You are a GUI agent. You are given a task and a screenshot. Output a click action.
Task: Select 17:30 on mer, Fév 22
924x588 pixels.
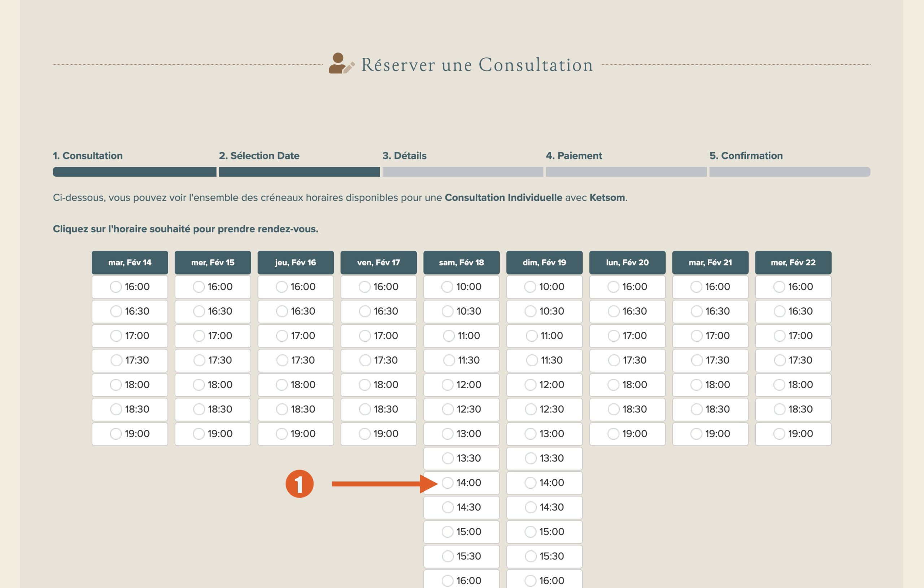point(793,360)
